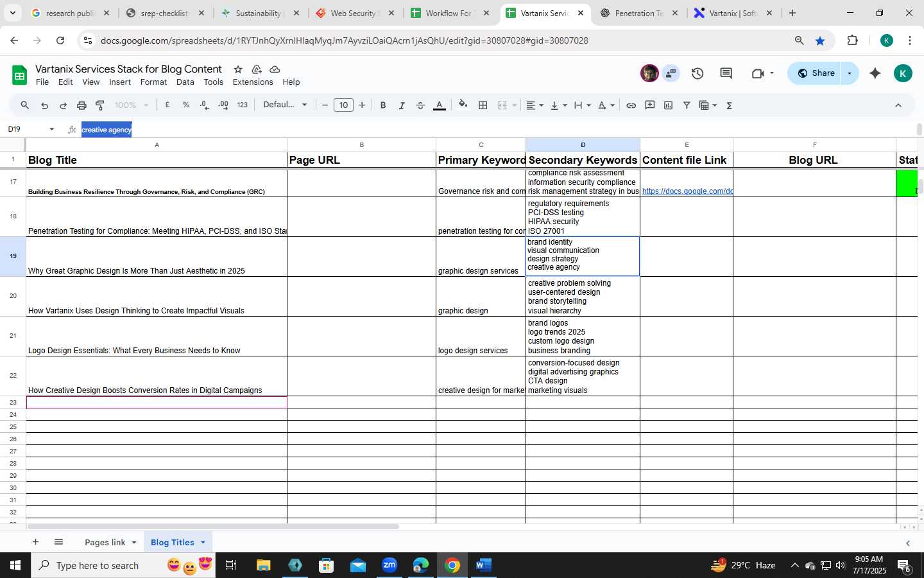Open the Insert menu

[120, 82]
